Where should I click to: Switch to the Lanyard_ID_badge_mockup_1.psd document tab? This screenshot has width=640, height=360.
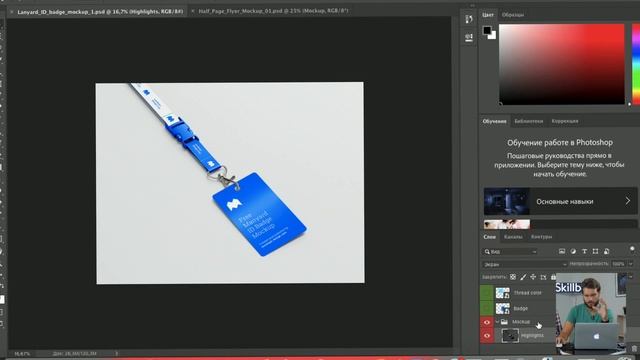tap(100, 11)
